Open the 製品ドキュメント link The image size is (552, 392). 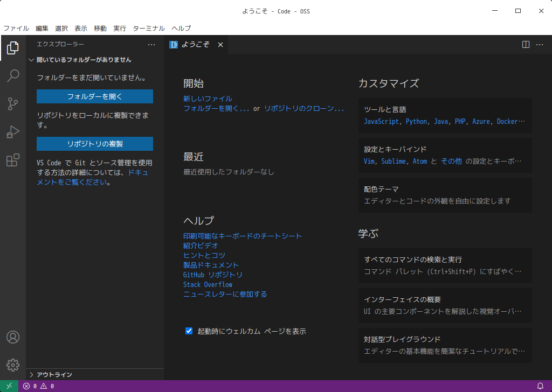211,265
